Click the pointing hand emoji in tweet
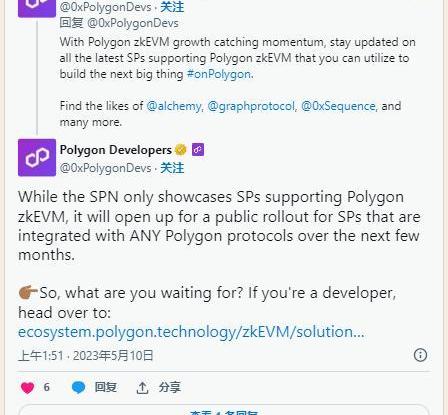The height and width of the screenshot is (415, 448). 28,293
